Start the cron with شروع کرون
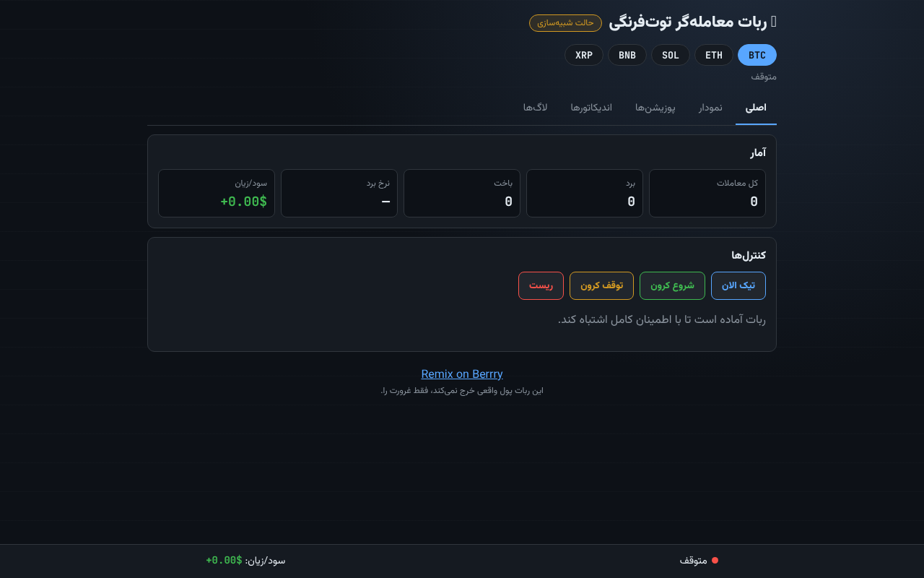Screen dimensions: 924x578 [x=672, y=285]
